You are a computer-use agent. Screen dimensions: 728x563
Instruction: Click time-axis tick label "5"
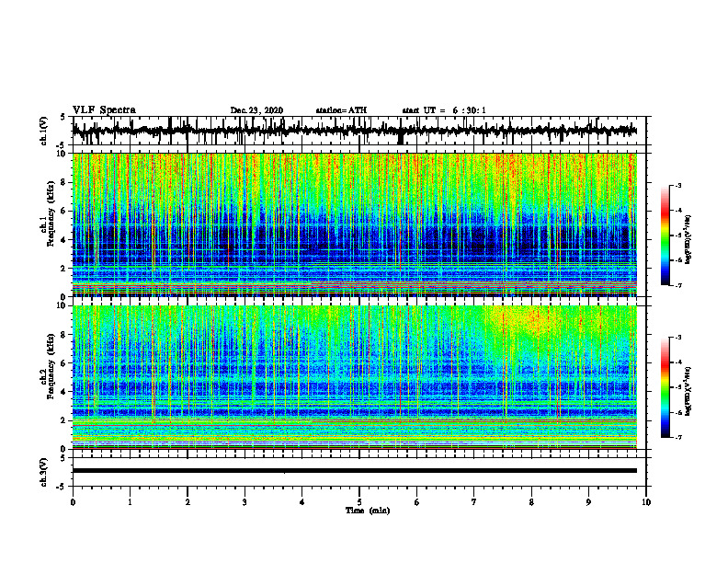(x=359, y=502)
